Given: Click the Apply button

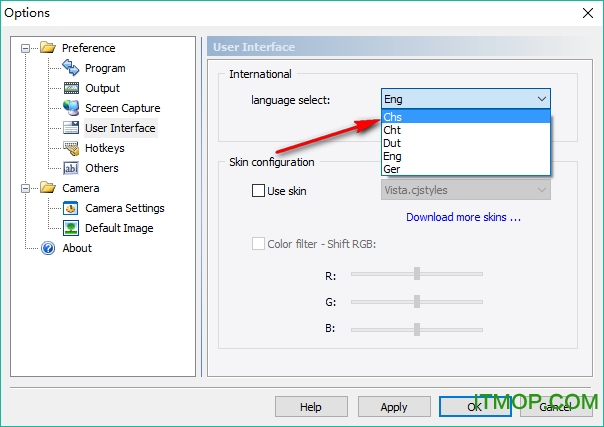Looking at the screenshot, I should pos(394,407).
